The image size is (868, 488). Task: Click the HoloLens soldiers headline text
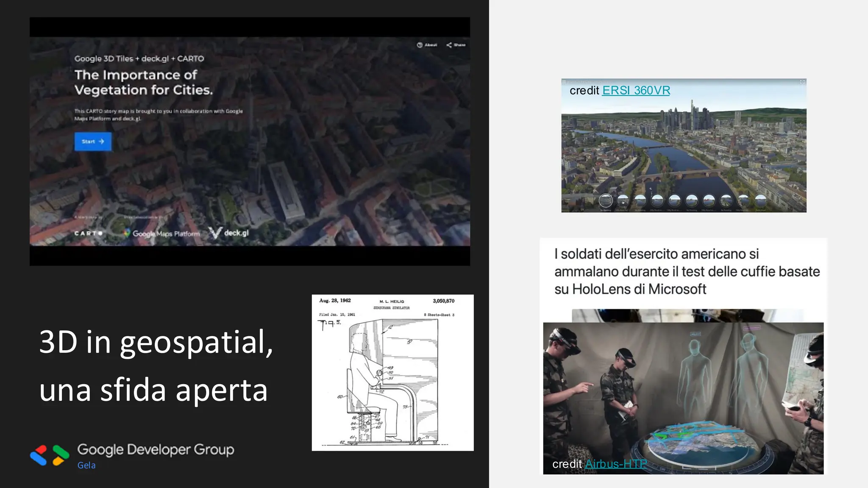pyautogui.click(x=687, y=272)
